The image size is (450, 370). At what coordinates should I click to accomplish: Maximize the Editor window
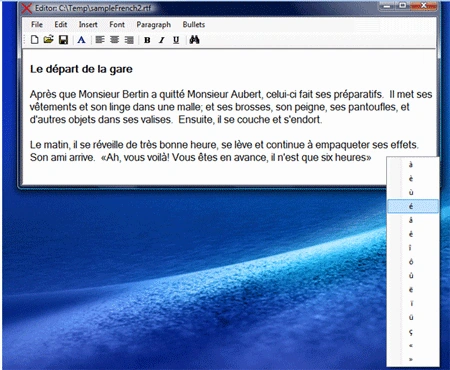click(403, 5)
